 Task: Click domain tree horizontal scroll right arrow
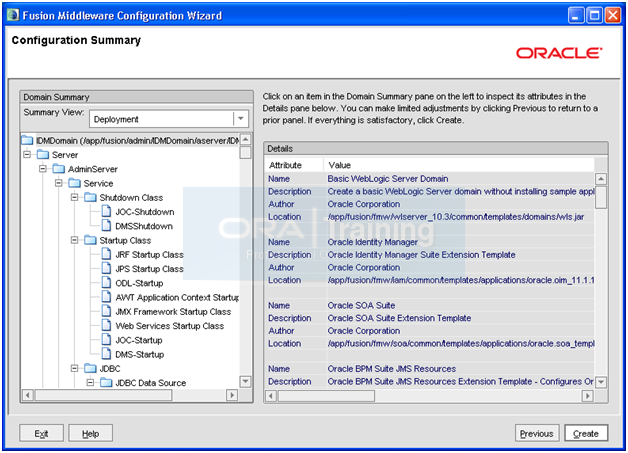coord(232,395)
